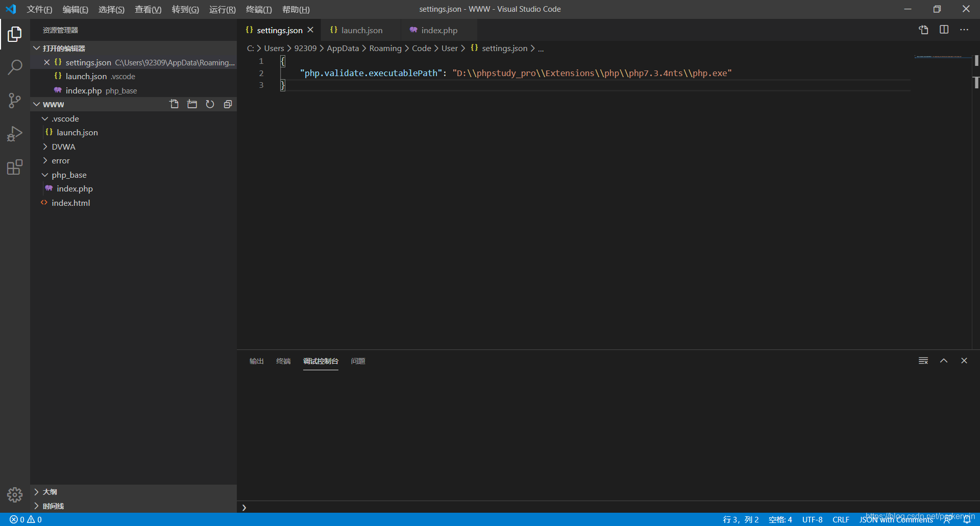Change encoding via UTF-8 status item
980x526 pixels.
pyautogui.click(x=812, y=520)
